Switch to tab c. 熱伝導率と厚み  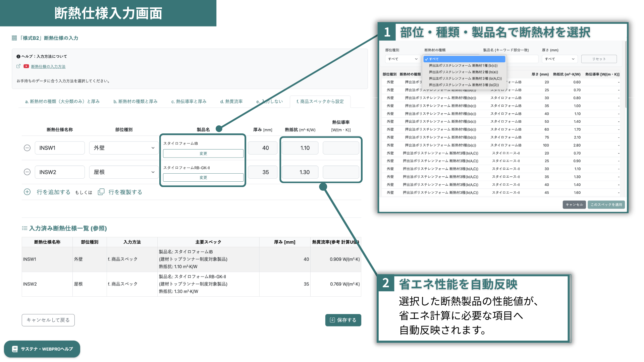point(189,101)
